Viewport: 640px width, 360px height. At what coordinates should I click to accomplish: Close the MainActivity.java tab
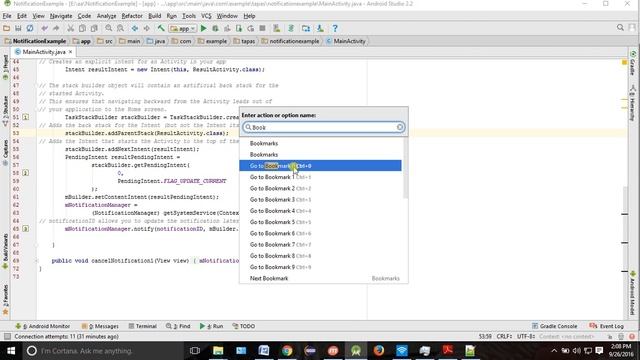coord(71,52)
